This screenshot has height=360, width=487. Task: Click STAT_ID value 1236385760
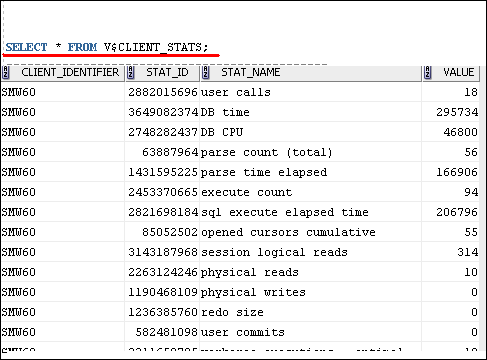tap(163, 312)
